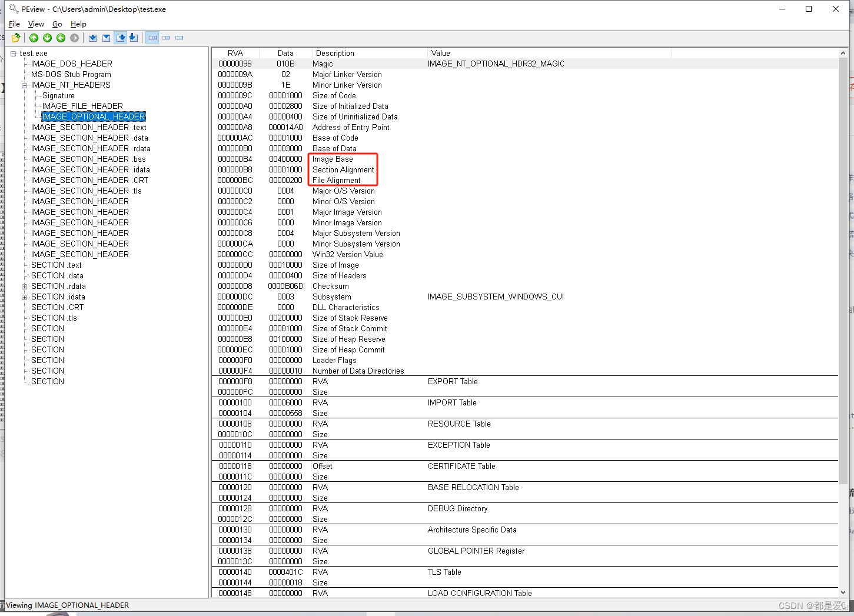The height and width of the screenshot is (616, 854).
Task: Click the scrollbar up arrow in details pane
Action: (843, 54)
